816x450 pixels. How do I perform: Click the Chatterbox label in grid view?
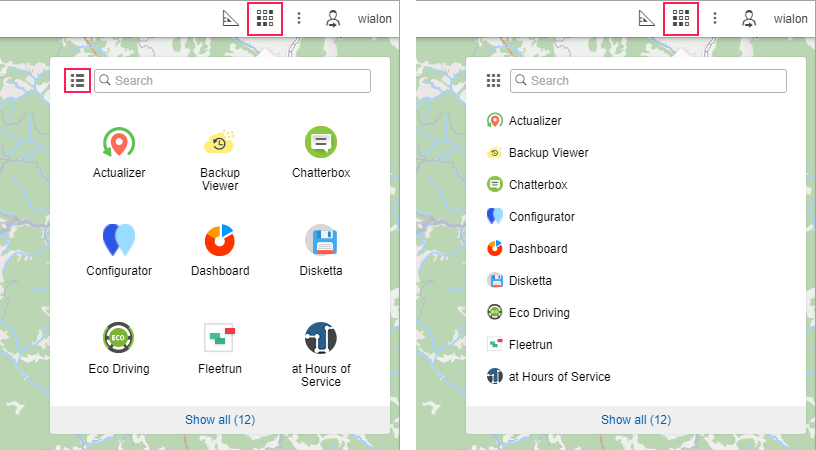(x=321, y=173)
